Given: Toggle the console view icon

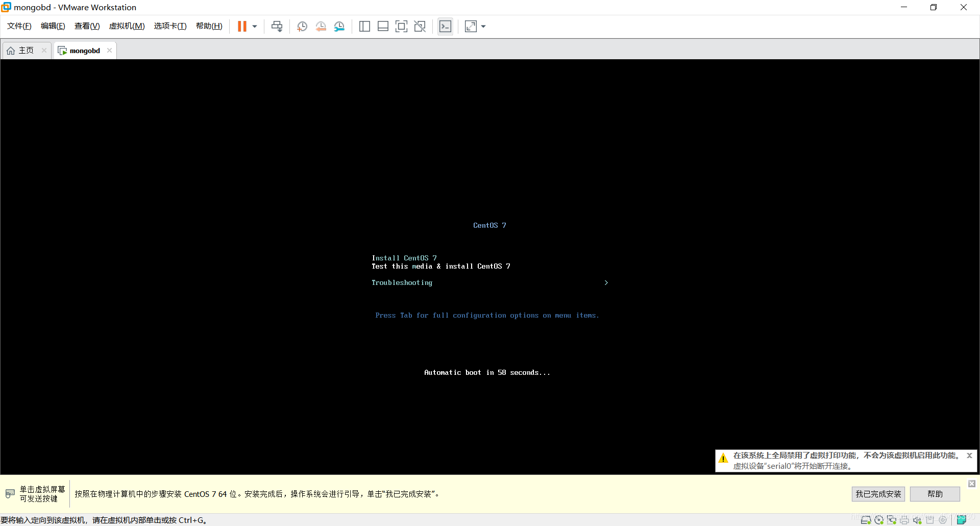Looking at the screenshot, I should pos(445,26).
